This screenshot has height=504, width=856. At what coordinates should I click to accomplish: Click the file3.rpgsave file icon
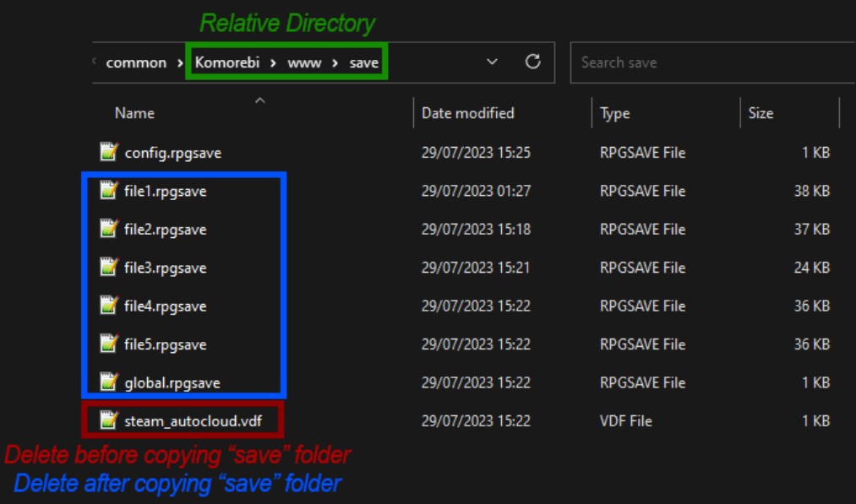(108, 268)
